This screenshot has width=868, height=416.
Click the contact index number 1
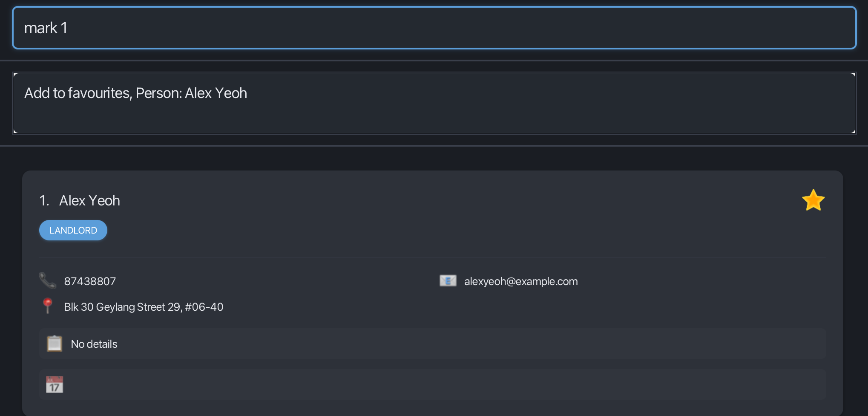click(x=44, y=200)
